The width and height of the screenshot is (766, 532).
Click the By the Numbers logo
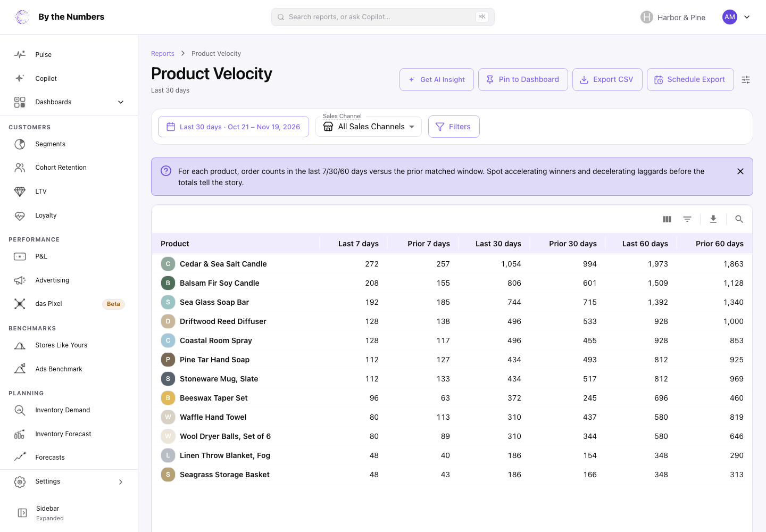tap(60, 17)
